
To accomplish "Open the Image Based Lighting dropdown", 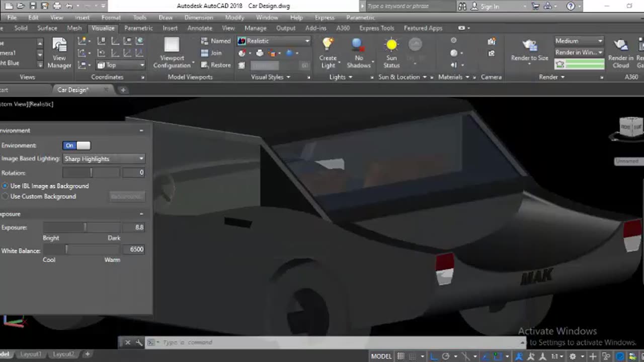I will coord(104,159).
